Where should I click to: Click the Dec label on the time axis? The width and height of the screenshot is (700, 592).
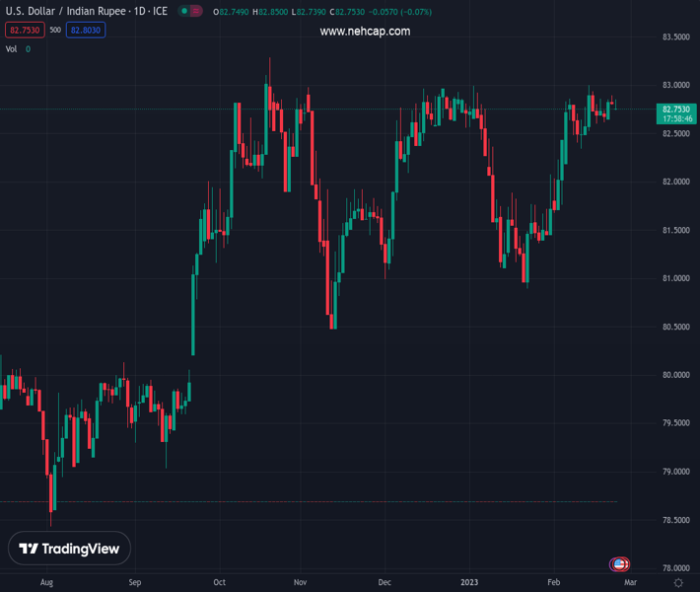tap(385, 582)
